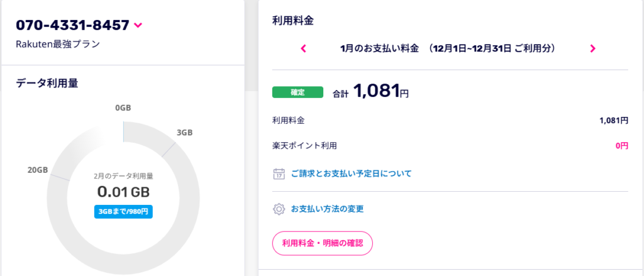644x276 pixels.
Task: Click the 1月のお支払い料金 period label
Action: click(x=379, y=48)
